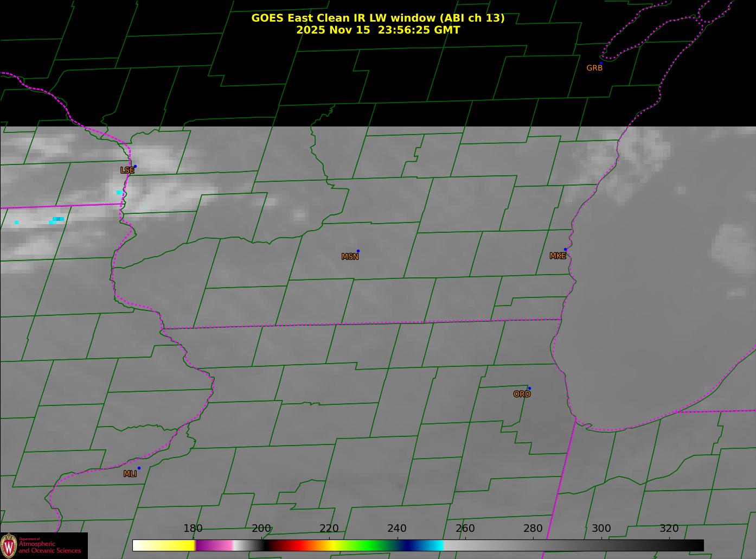Click the 220 colorbar tick label

(x=329, y=529)
